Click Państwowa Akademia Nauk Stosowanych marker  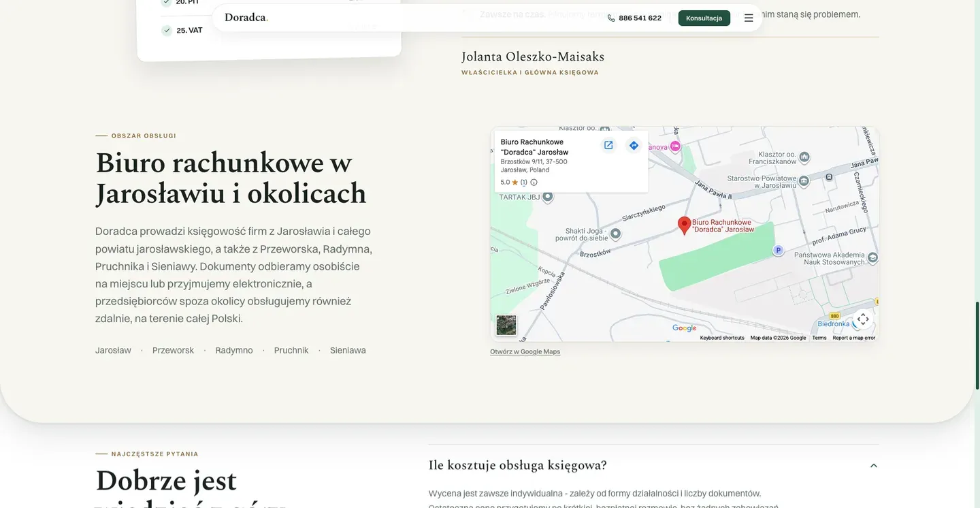click(x=872, y=257)
